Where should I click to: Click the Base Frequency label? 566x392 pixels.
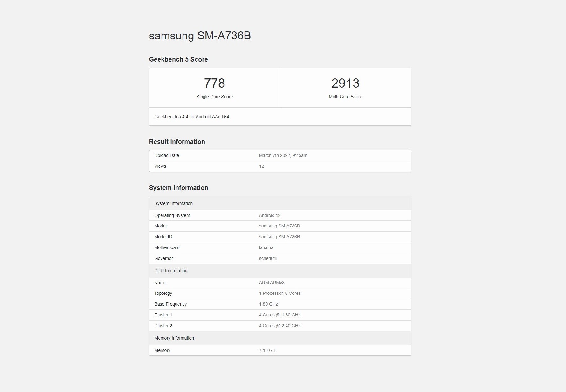[170, 304]
